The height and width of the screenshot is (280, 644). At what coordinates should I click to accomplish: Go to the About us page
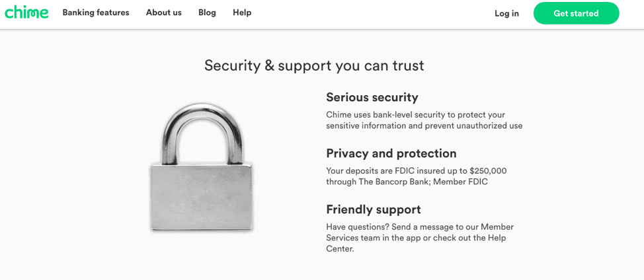(163, 13)
